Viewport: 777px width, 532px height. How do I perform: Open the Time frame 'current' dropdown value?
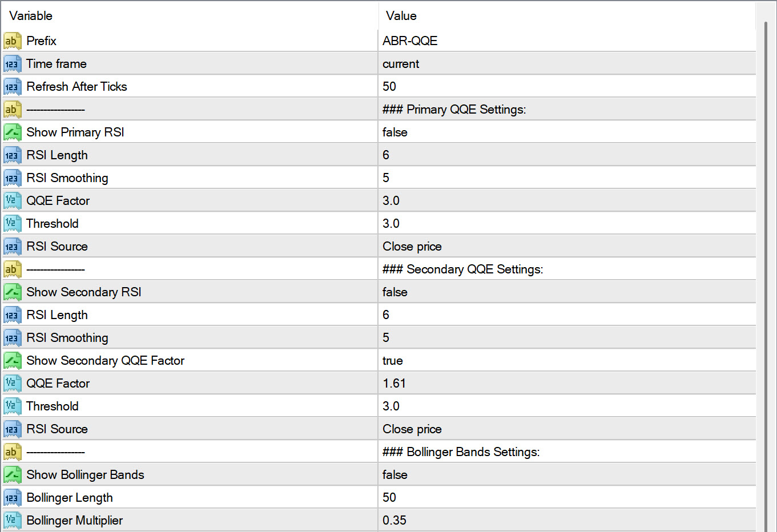click(401, 63)
